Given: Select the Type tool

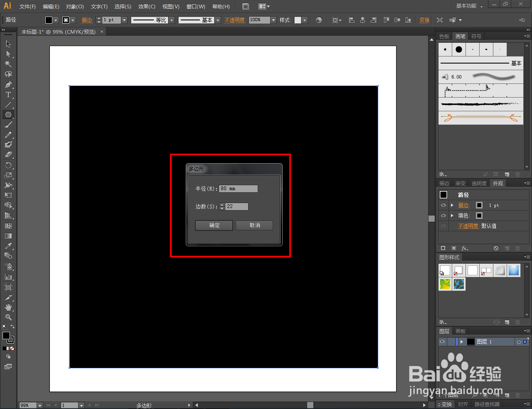Looking at the screenshot, I should click(x=8, y=95).
